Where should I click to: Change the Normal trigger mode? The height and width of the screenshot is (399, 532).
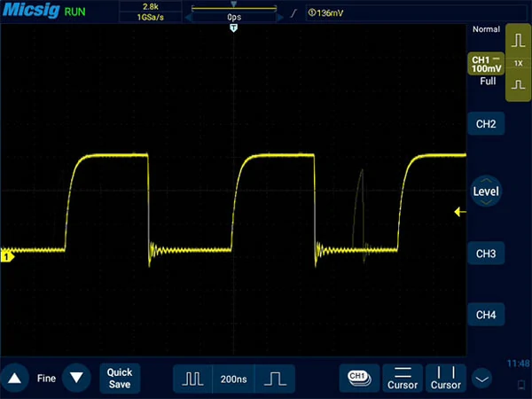[486, 29]
